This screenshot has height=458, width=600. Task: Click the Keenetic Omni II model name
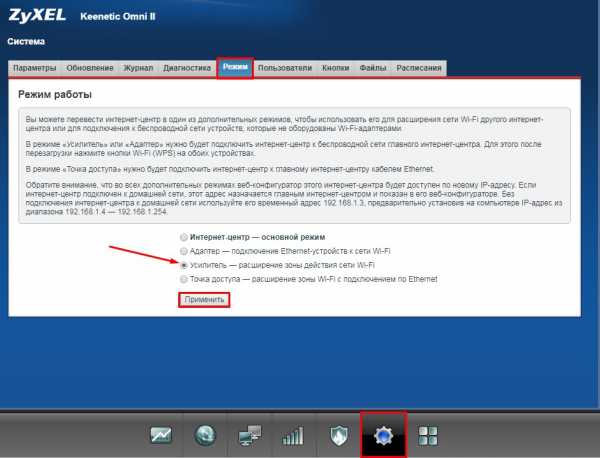coord(118,16)
